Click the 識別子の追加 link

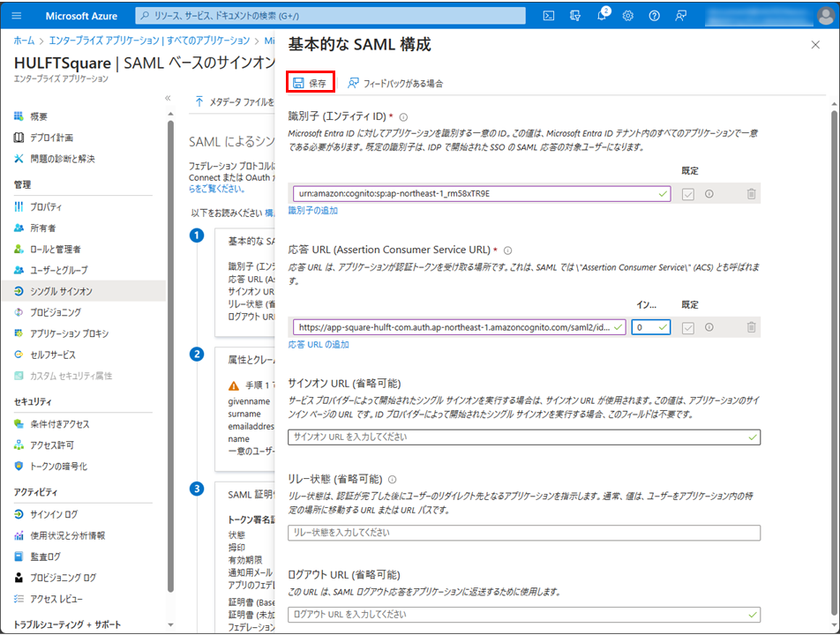click(312, 211)
